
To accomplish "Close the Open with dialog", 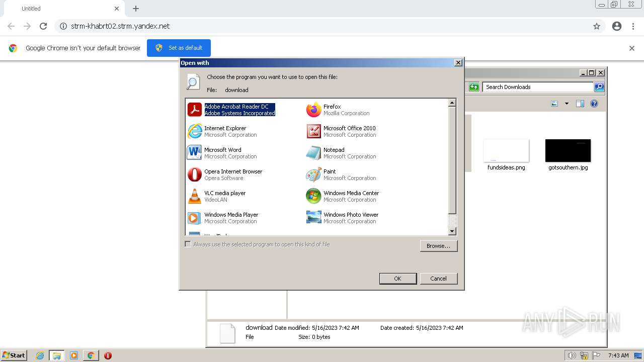I will [x=458, y=63].
